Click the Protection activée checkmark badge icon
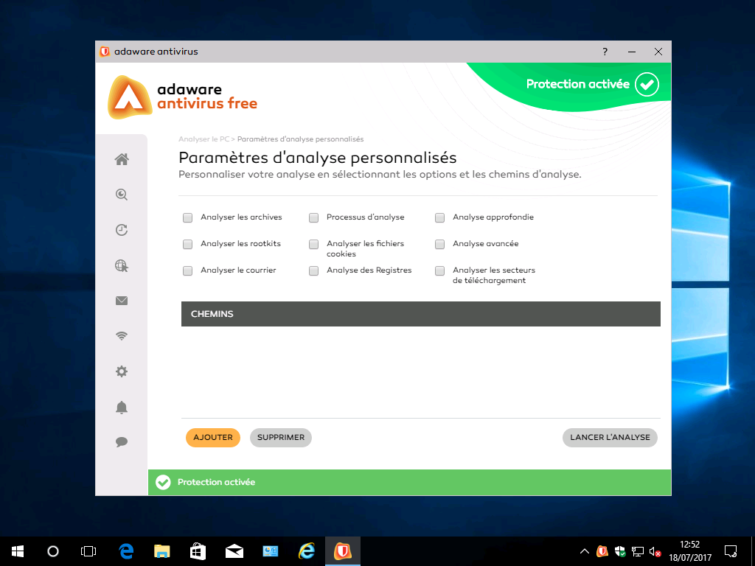Image resolution: width=755 pixels, height=566 pixels. tap(646, 84)
